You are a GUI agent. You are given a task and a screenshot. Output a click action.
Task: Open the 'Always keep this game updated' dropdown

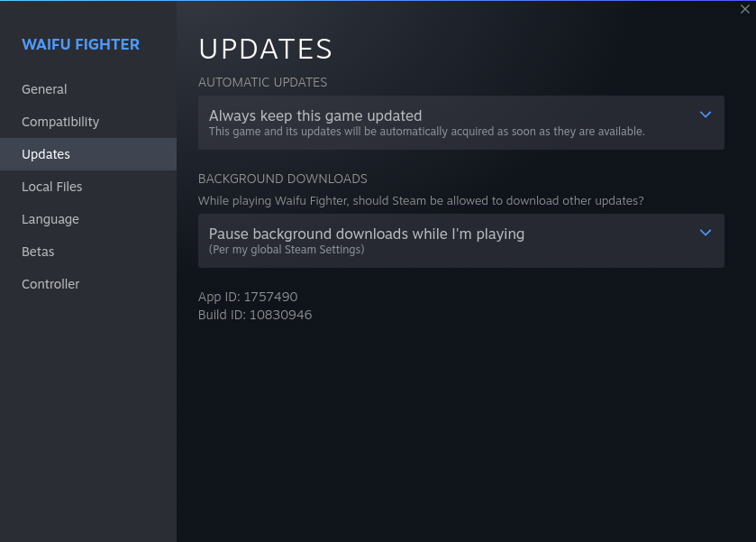461,123
